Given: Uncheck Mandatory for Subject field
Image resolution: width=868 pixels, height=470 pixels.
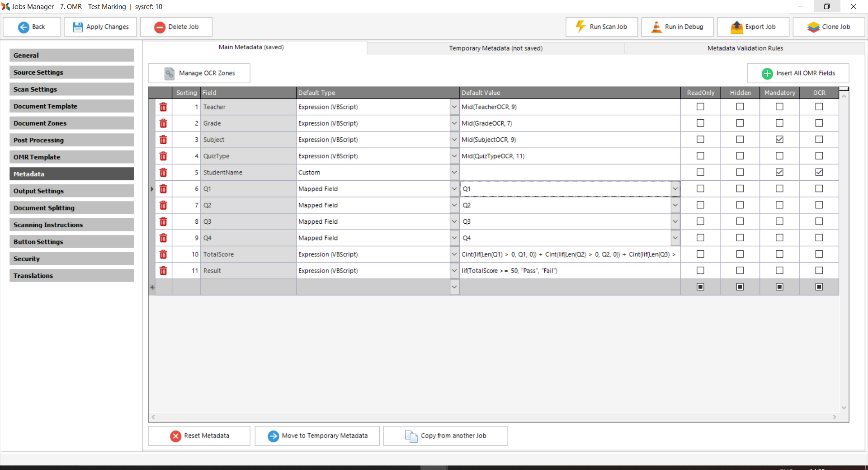Looking at the screenshot, I should click(x=779, y=140).
